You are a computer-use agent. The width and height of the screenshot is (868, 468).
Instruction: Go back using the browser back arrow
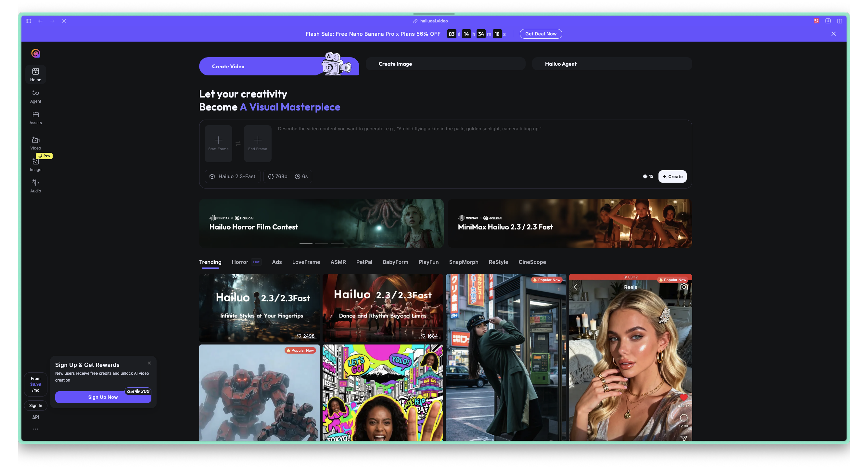pos(40,21)
